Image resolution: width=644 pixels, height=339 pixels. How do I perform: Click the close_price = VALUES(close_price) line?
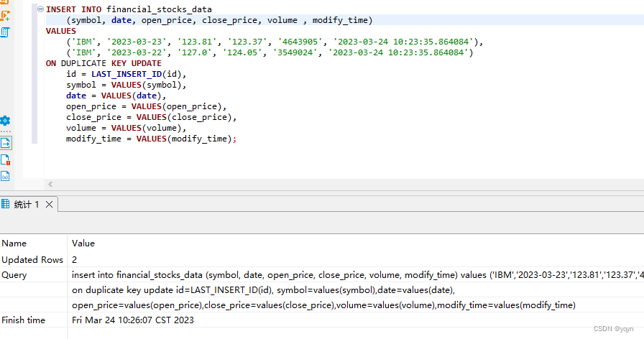coord(152,117)
